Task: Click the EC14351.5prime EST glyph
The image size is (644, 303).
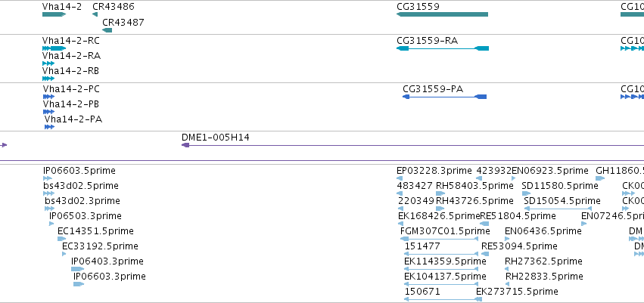Action: (61, 239)
